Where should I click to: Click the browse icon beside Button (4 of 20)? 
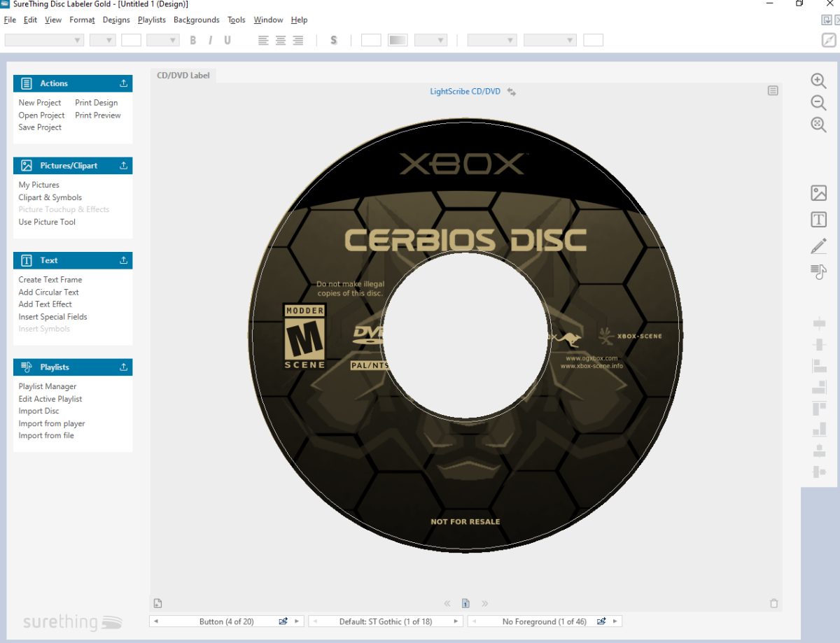283,621
